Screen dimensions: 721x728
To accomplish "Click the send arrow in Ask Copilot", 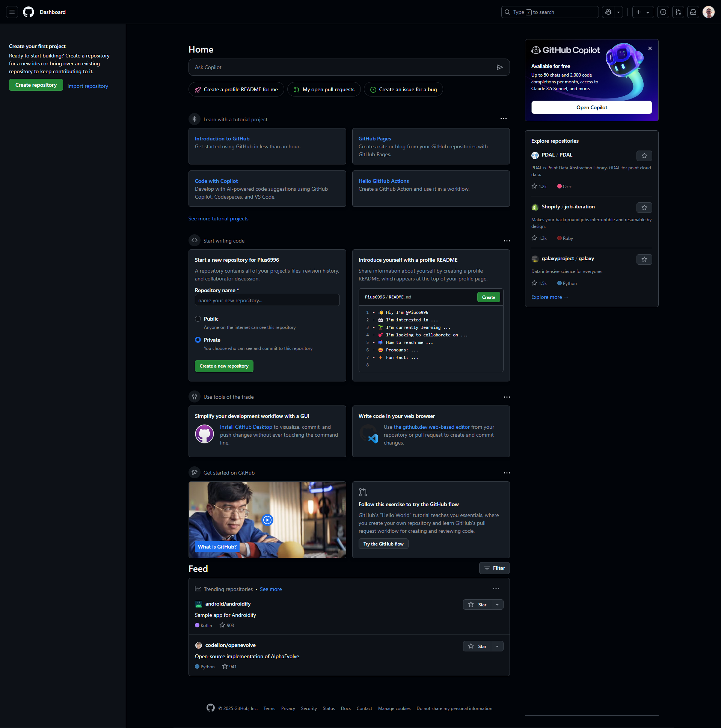I will point(500,67).
